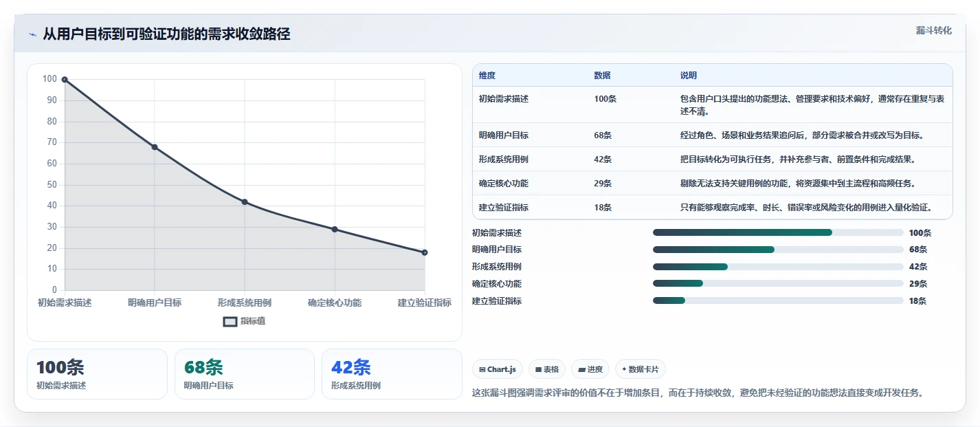Click description starting 经过角色、场景和业务结果追问后

pyautogui.click(x=803, y=135)
